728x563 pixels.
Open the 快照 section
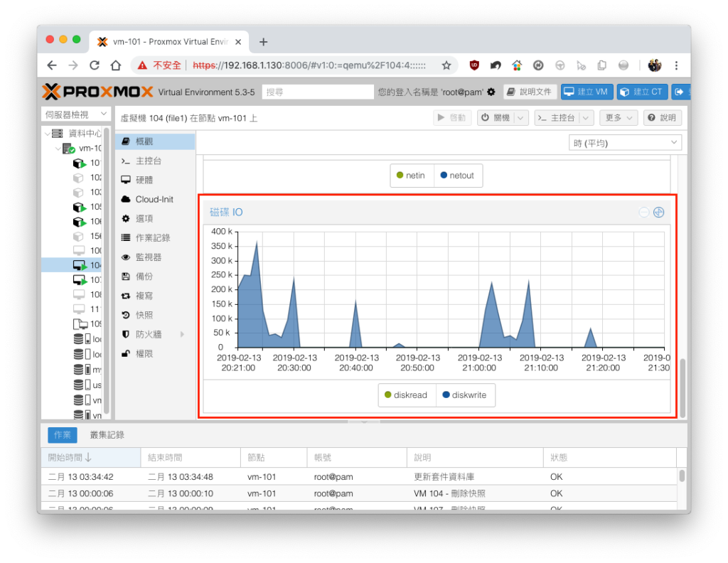155,315
